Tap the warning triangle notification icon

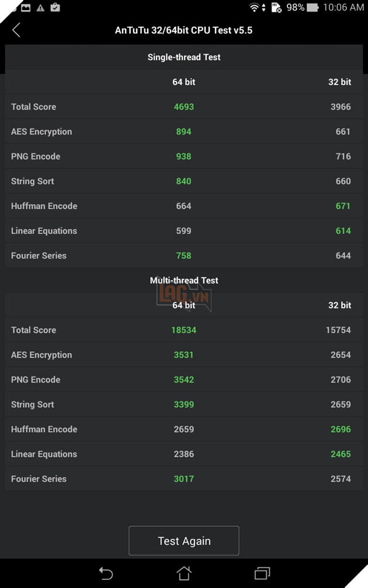click(x=40, y=8)
